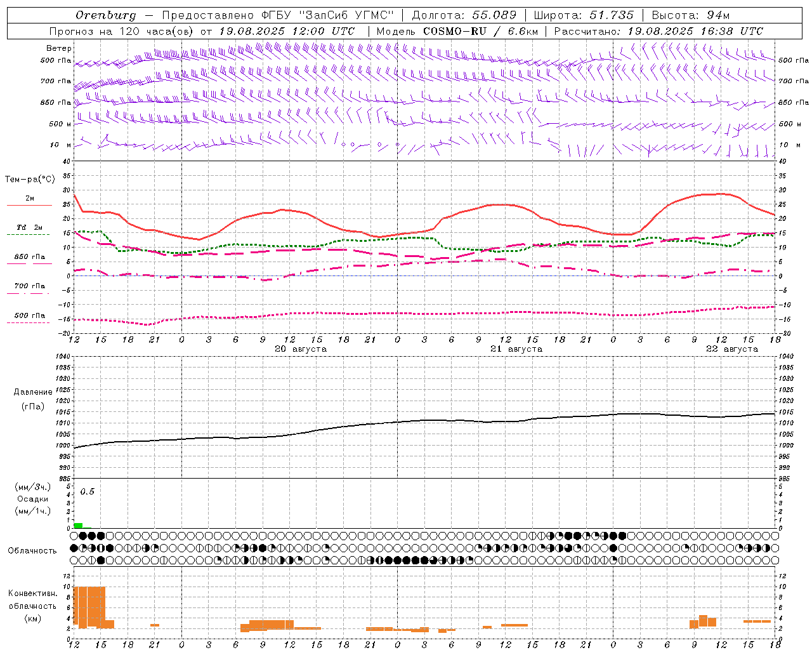Image resolution: width=812 pixels, height=650 pixels.
Task: Click the solid red "2м" legend entry
Action: 29,201
